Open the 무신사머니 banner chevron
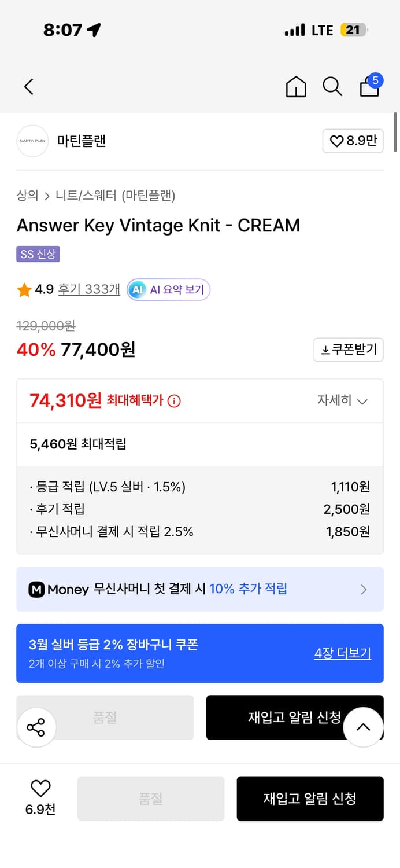400x868 pixels. click(364, 589)
